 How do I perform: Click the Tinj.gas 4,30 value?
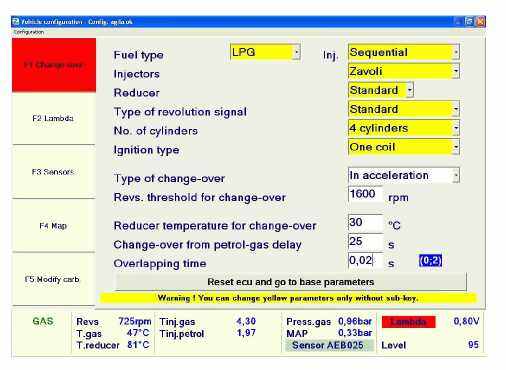[246, 321]
